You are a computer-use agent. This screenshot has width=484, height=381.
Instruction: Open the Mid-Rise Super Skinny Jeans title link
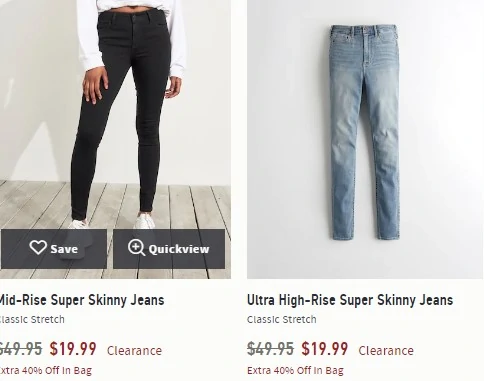[81, 300]
